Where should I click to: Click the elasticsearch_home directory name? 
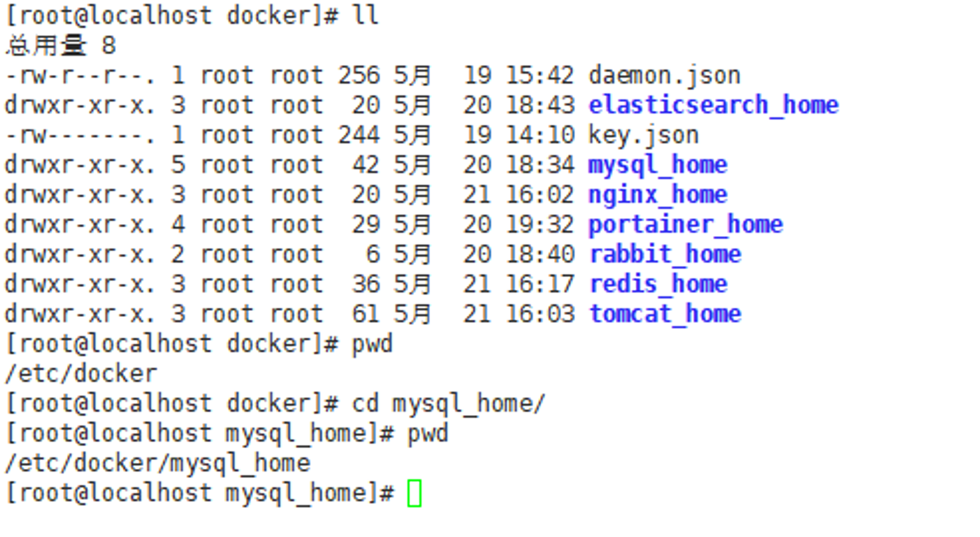tap(713, 105)
